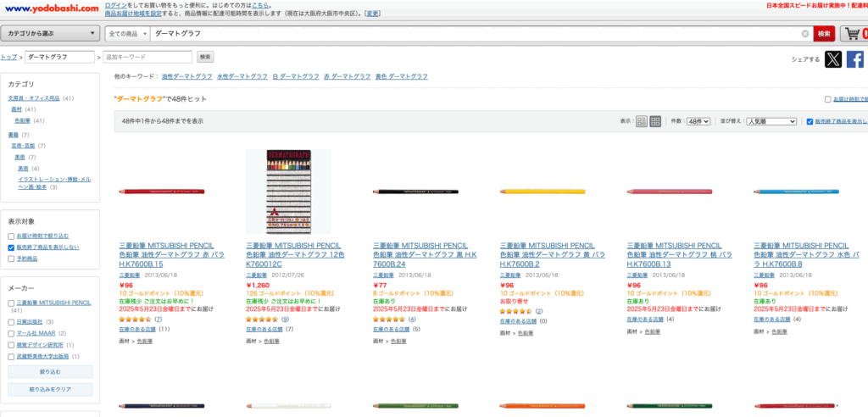Check the 武蔵野美術大学出版局 maker checkbox
The image size is (868, 417).
11,357
